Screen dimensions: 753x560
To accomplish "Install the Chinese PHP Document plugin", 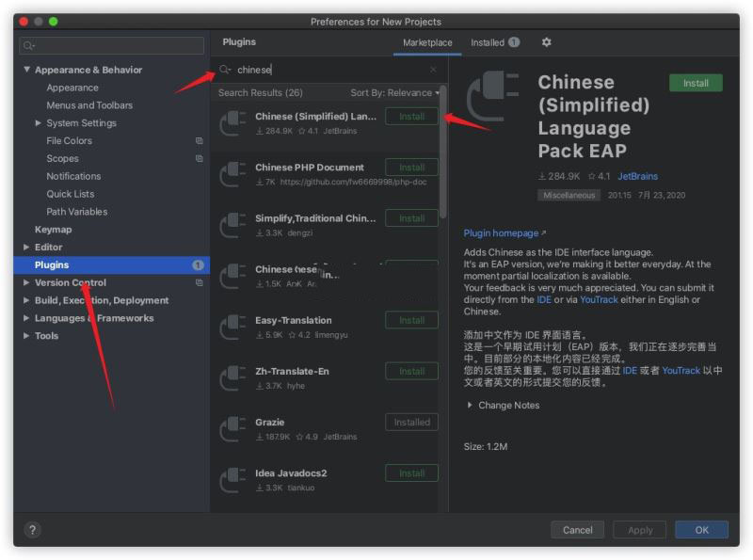I will [411, 168].
